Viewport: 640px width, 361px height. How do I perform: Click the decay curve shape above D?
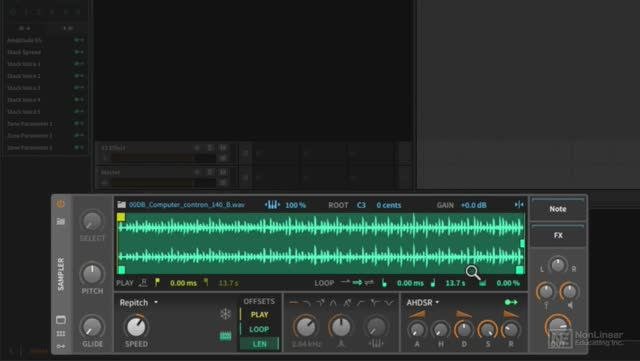click(x=464, y=314)
